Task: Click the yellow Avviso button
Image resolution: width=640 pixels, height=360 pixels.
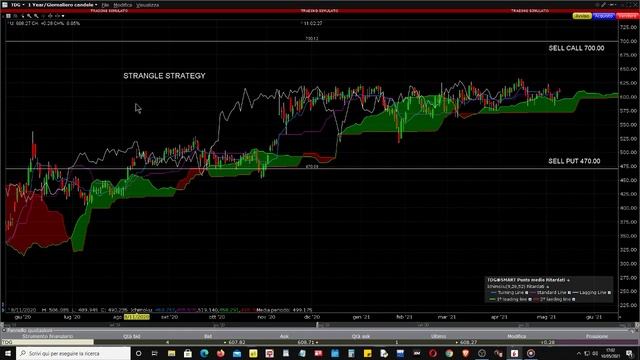Action: tap(582, 16)
